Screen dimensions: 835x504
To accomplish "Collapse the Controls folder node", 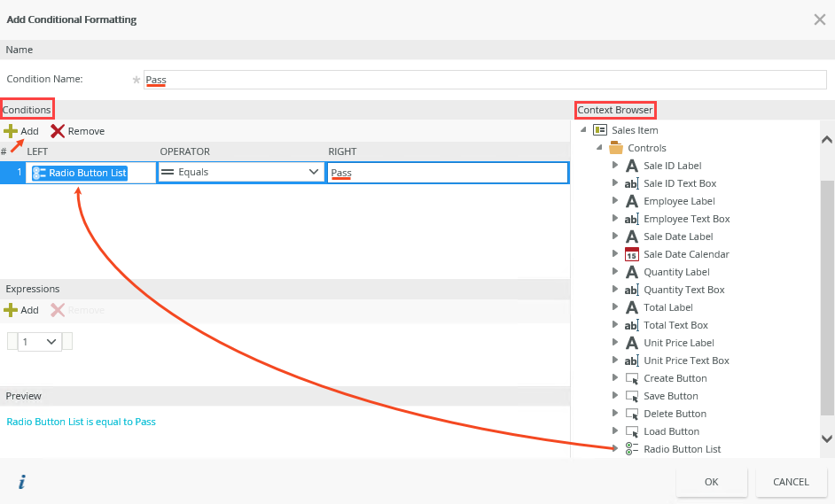I will 599,148.
